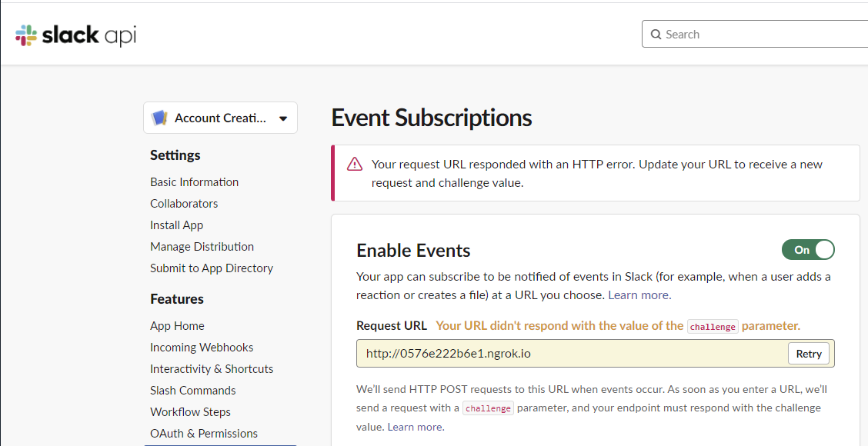Open Submit to App Directory
Viewport: 868px width, 446px height.
[x=212, y=268]
